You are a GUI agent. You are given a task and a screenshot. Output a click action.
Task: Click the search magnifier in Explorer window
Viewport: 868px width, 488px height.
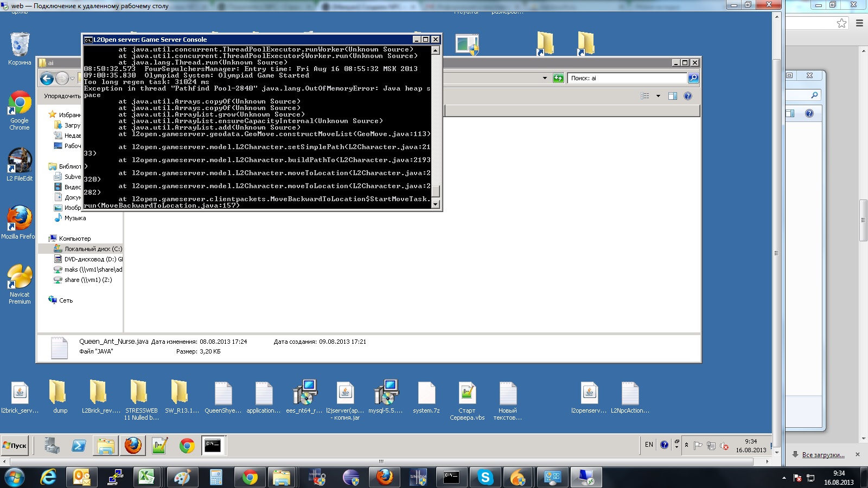tap(693, 78)
